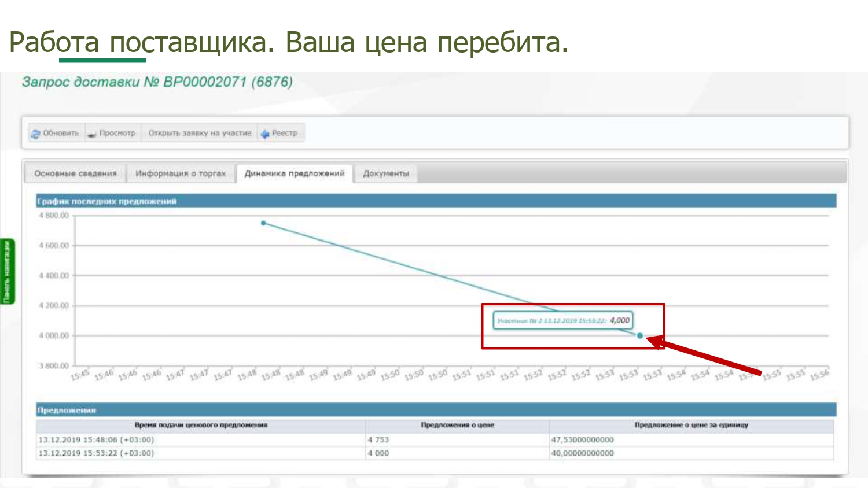Screen dimensions: 868x488
Task: Click the Участник № 2 chart tooltip
Action: (562, 320)
